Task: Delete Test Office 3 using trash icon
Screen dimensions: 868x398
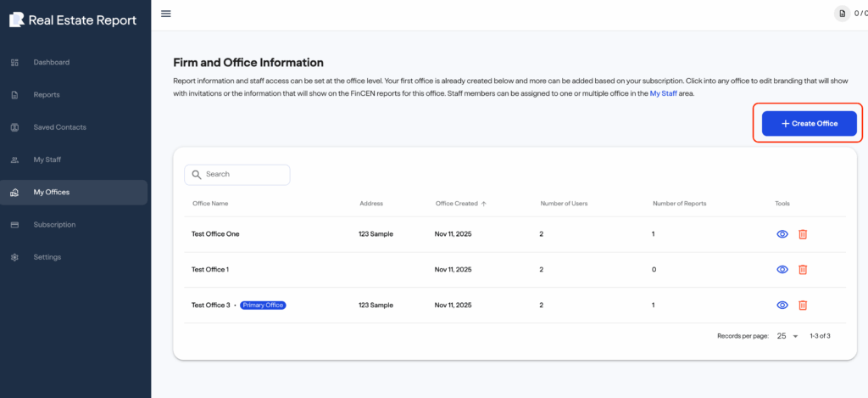Action: (803, 306)
